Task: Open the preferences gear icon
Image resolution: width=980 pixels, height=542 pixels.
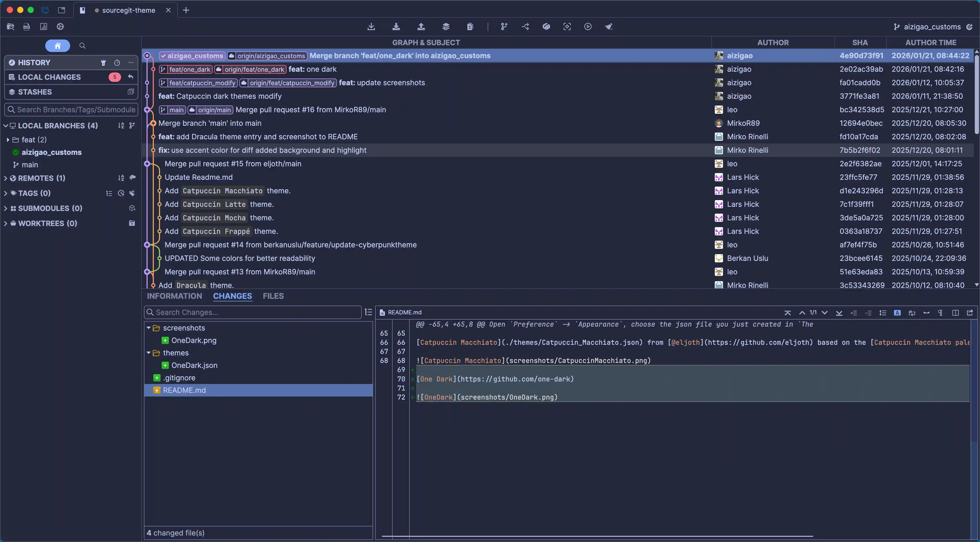Action: (x=60, y=27)
